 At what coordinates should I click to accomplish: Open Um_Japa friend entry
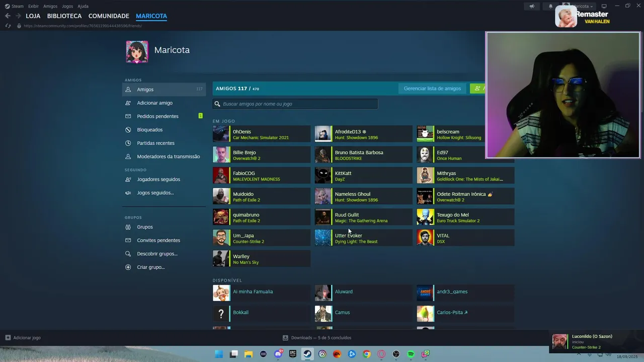click(262, 238)
